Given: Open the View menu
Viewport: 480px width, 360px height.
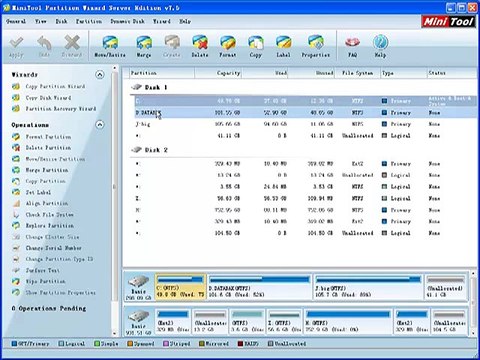Looking at the screenshot, I should click(41, 21).
